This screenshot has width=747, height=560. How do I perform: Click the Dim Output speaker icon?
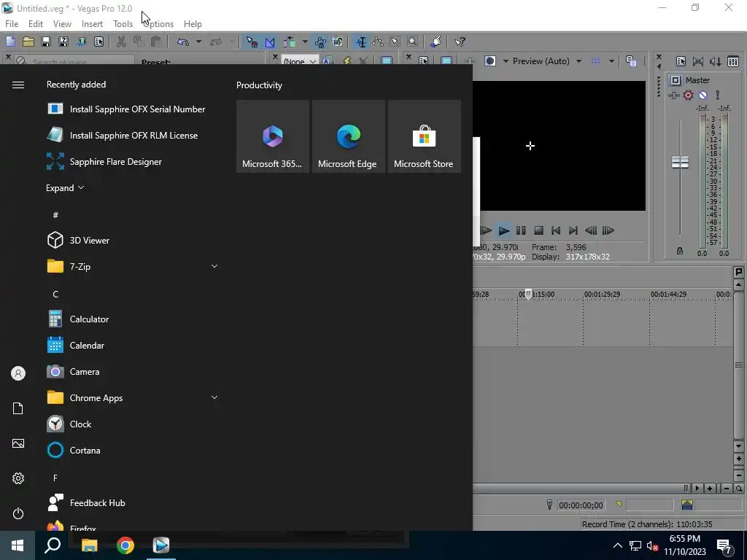(x=715, y=61)
